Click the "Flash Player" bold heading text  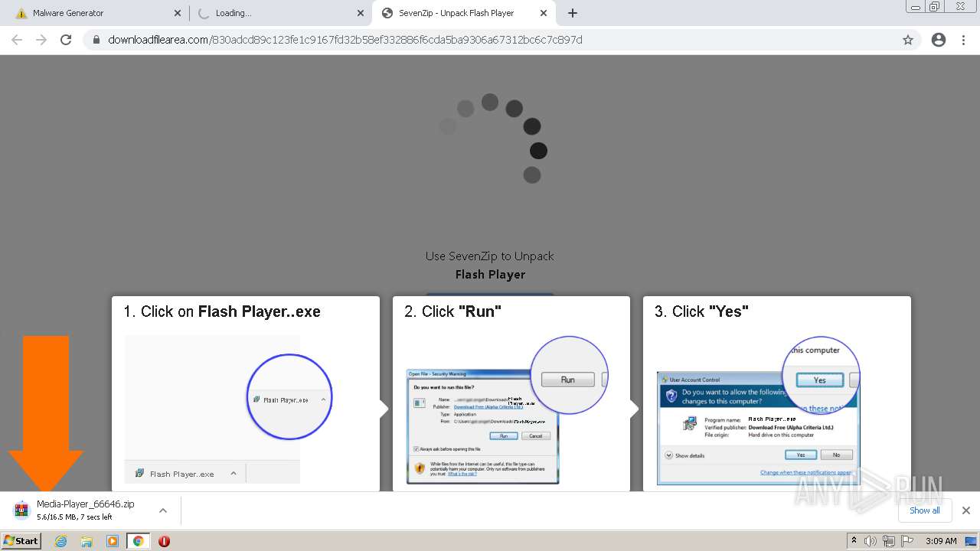tap(490, 275)
